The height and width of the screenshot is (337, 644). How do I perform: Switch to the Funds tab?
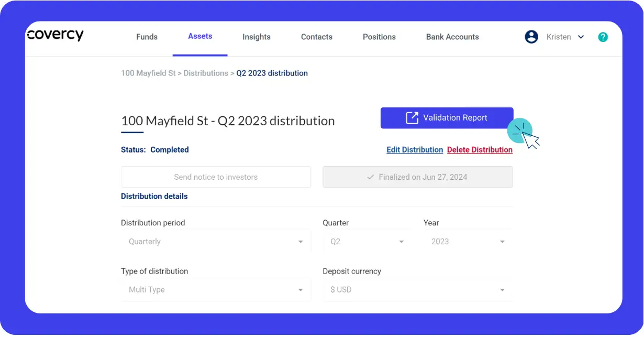(x=147, y=37)
